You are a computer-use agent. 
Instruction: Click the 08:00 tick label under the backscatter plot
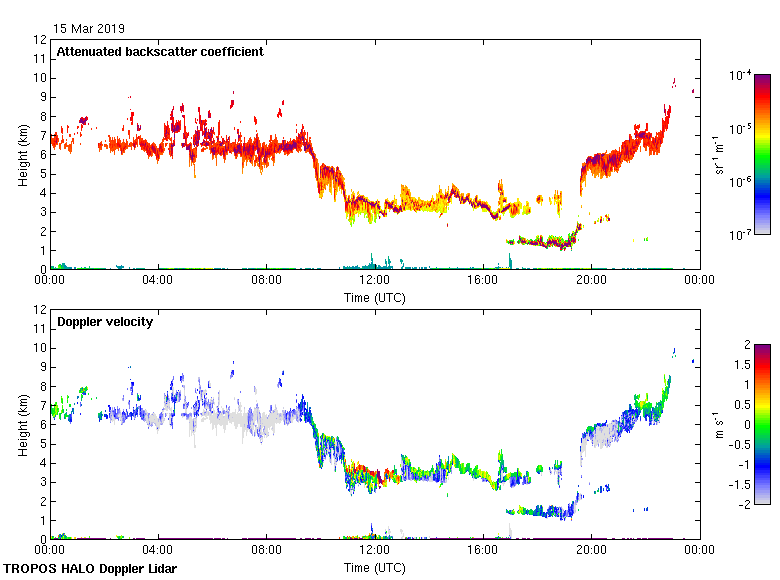click(x=266, y=281)
